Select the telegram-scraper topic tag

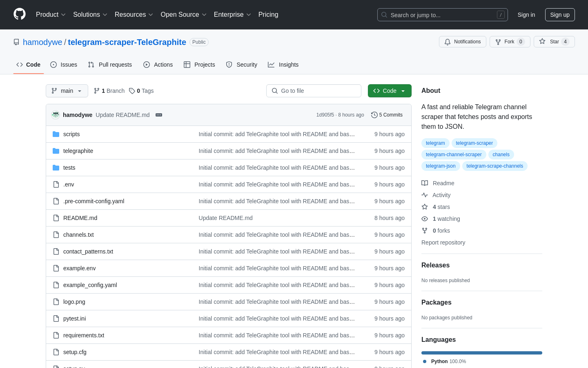[x=474, y=143]
